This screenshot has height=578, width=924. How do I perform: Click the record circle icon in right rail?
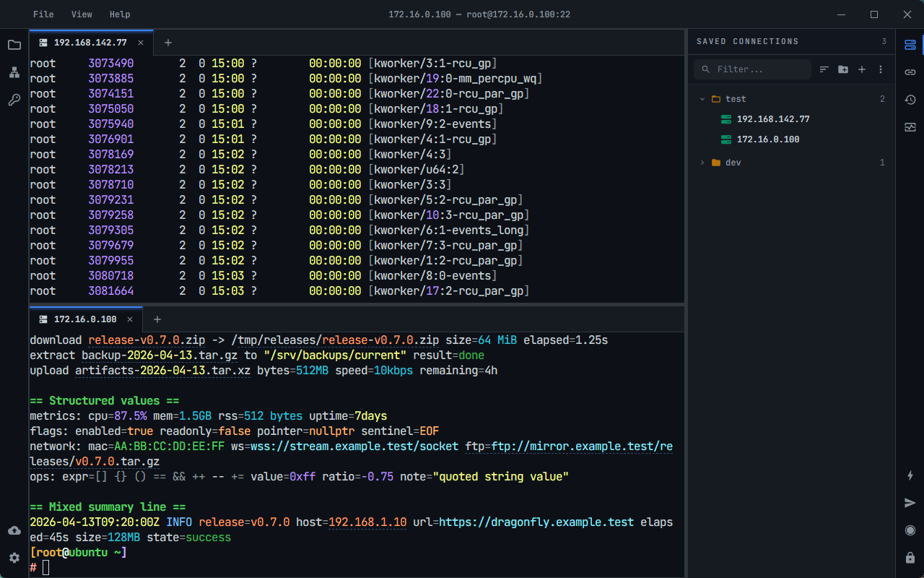[x=910, y=530]
